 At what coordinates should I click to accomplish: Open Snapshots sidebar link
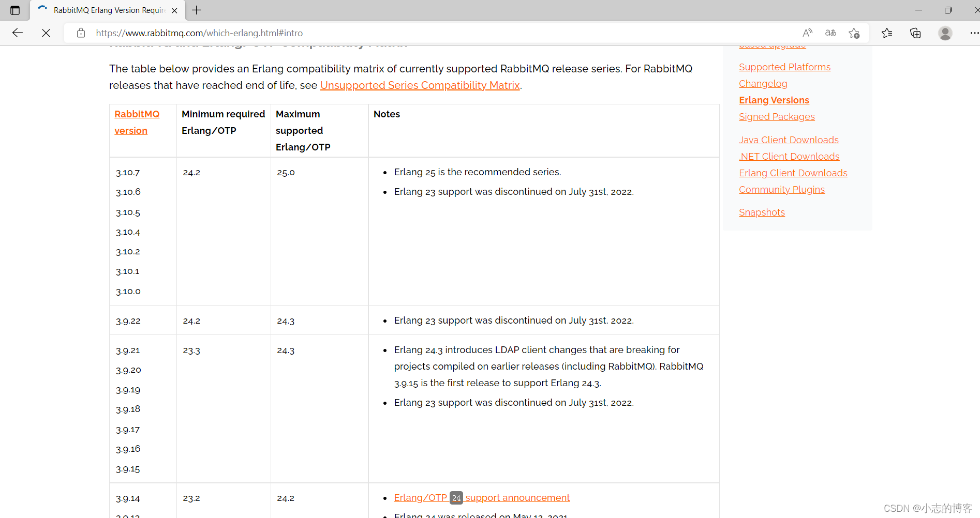[762, 212]
